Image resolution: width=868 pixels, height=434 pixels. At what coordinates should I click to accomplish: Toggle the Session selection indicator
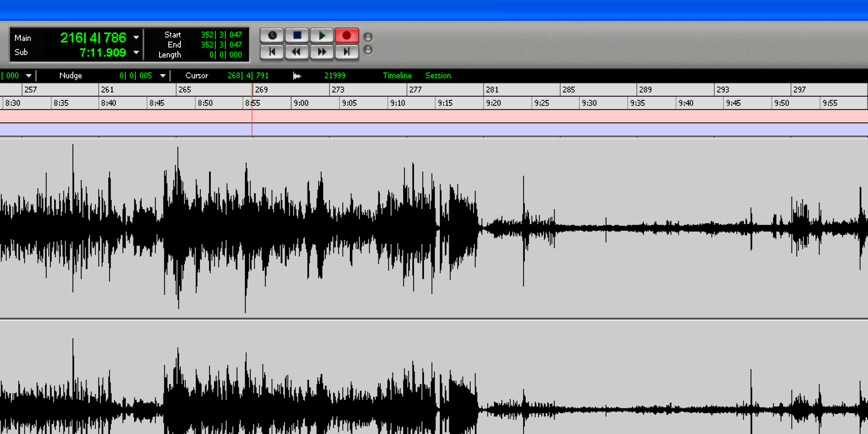pyautogui.click(x=438, y=76)
